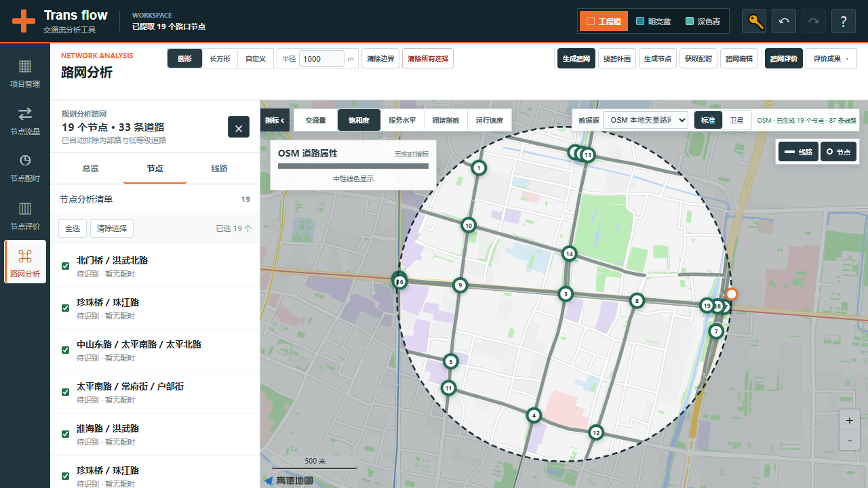
Task: Uncheck 北门桥 / 洪武北路 checkbox
Action: pos(66,266)
